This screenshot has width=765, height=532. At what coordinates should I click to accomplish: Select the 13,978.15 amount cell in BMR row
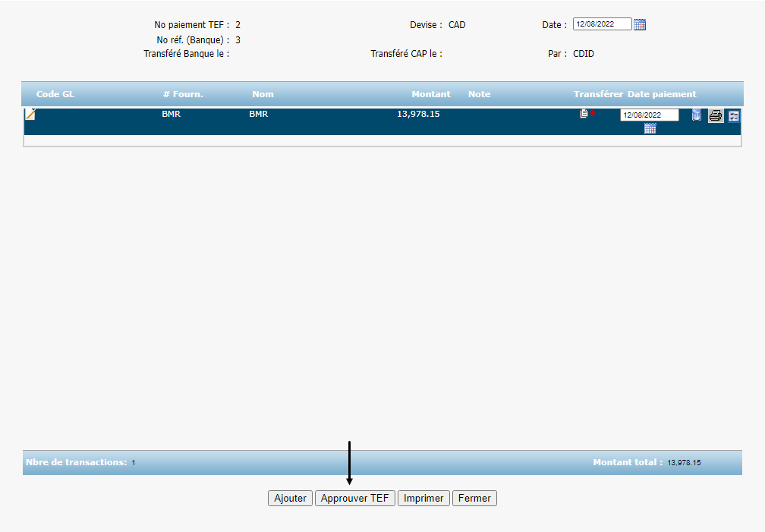pyautogui.click(x=418, y=115)
